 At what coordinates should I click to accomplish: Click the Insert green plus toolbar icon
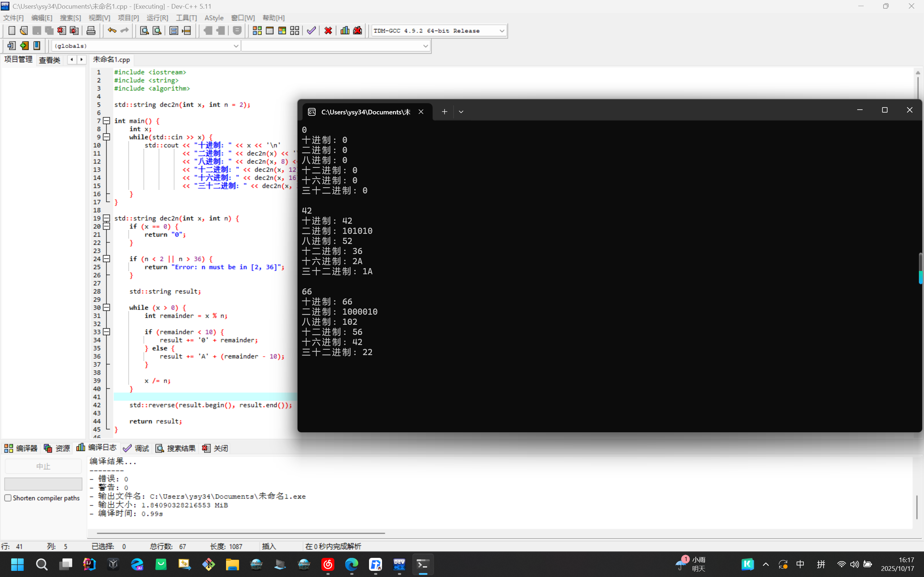(x=24, y=46)
